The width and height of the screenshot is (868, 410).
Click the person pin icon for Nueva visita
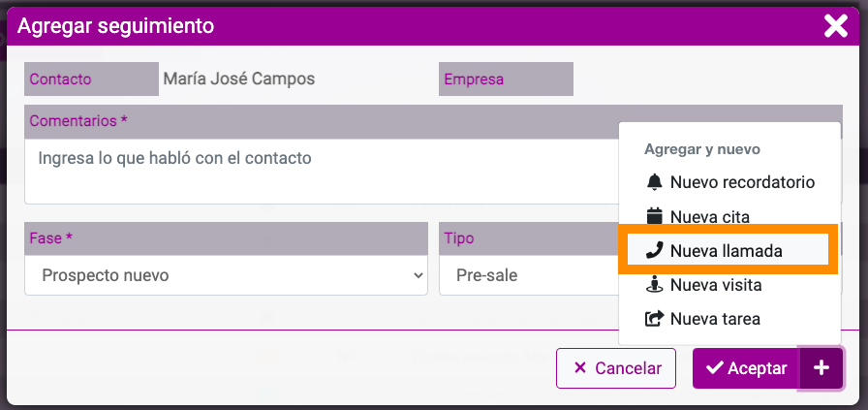(x=654, y=285)
